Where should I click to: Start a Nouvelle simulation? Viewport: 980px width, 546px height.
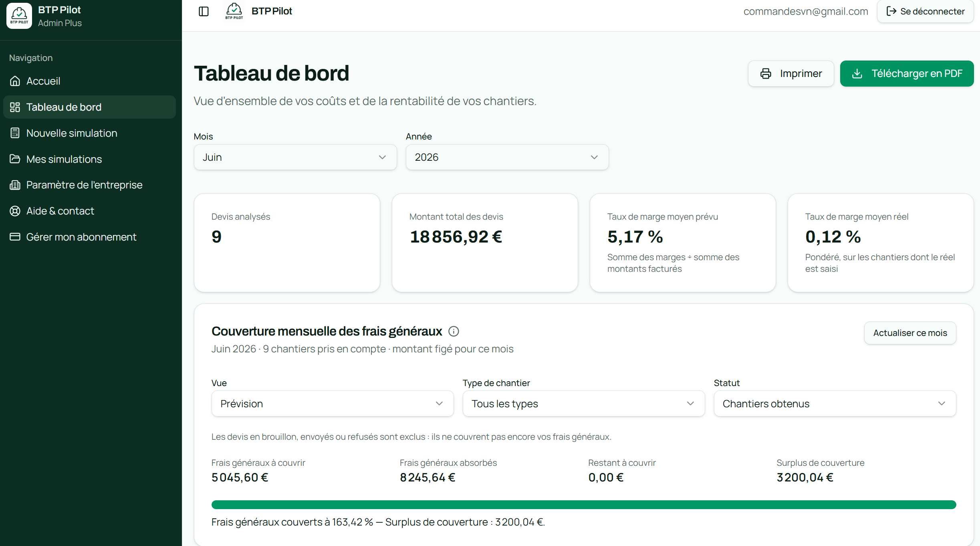tap(89, 133)
